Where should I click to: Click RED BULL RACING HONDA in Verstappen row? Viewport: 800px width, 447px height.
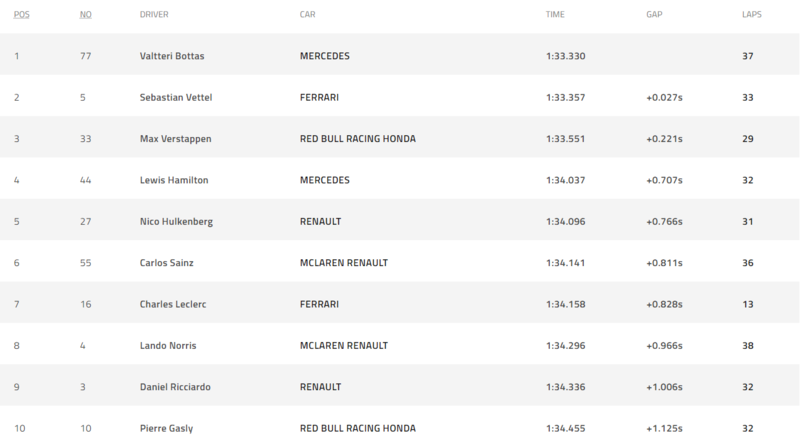[358, 139]
